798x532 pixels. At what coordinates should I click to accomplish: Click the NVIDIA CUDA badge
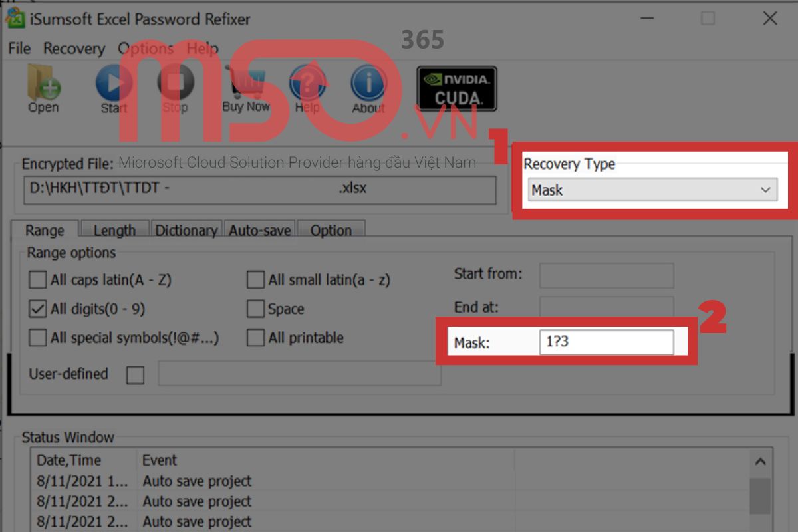pyautogui.click(x=457, y=88)
